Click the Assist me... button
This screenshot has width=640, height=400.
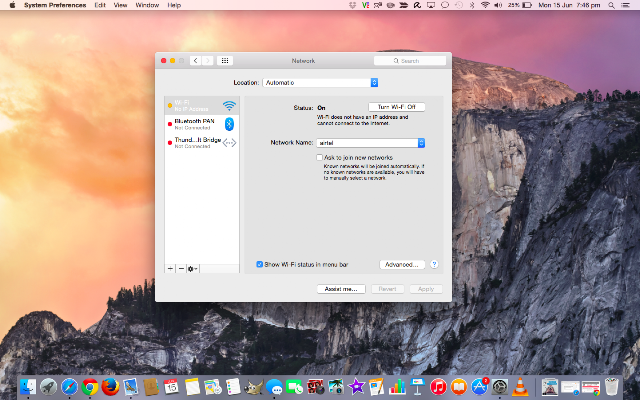(341, 289)
